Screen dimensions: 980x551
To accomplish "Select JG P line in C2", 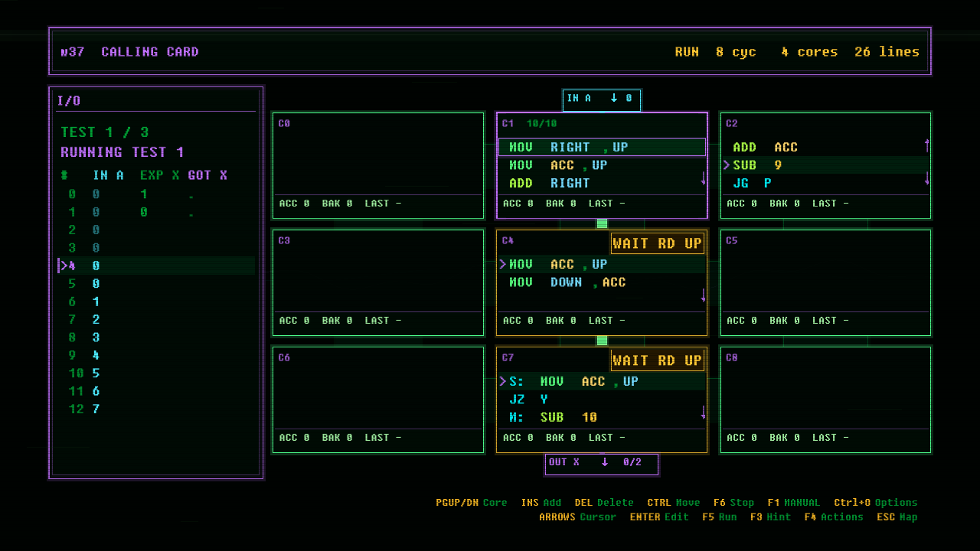I will [825, 183].
